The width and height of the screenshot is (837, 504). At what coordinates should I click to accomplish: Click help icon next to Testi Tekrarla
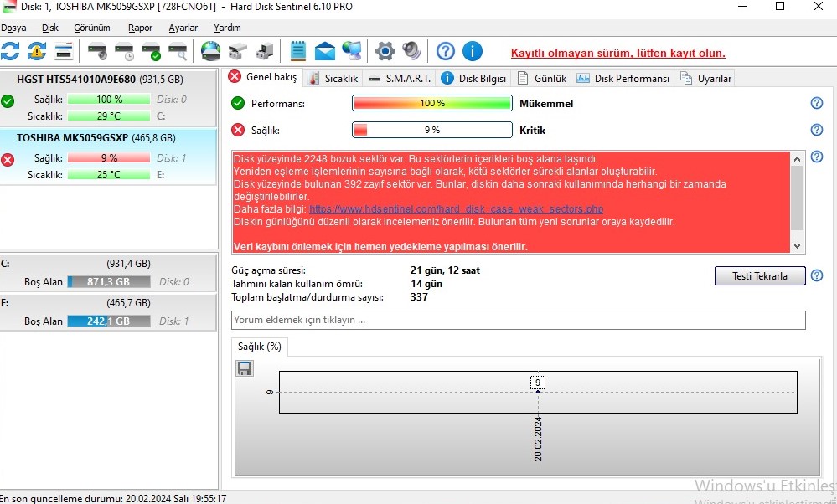click(817, 275)
